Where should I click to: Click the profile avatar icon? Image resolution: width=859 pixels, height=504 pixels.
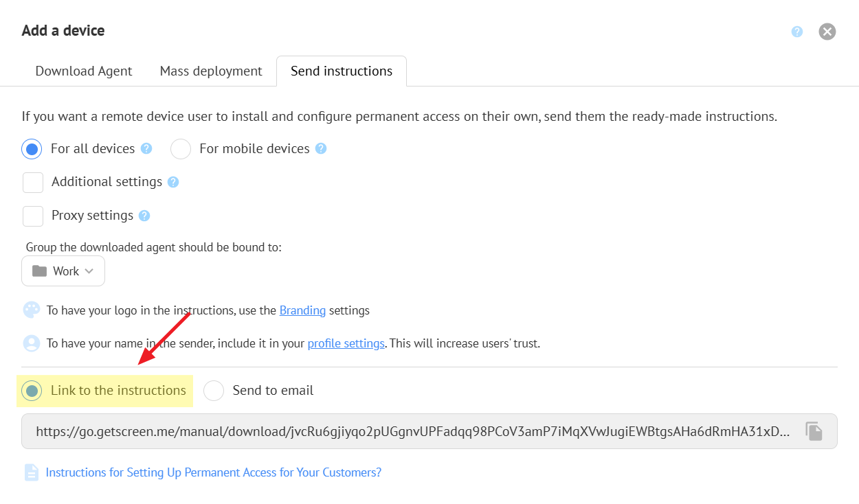click(x=32, y=343)
